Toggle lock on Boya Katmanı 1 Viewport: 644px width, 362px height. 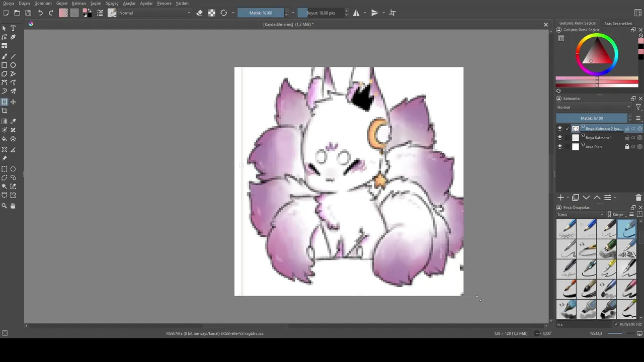(x=627, y=138)
